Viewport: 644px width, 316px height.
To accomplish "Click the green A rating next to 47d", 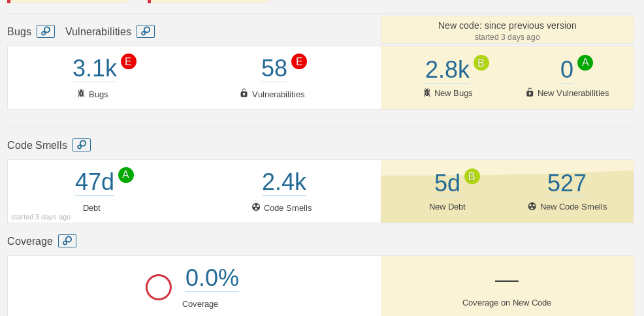I will click(x=126, y=175).
